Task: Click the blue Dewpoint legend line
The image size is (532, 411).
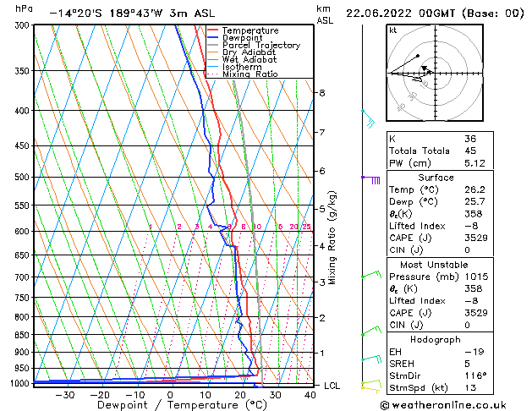Action: point(213,38)
